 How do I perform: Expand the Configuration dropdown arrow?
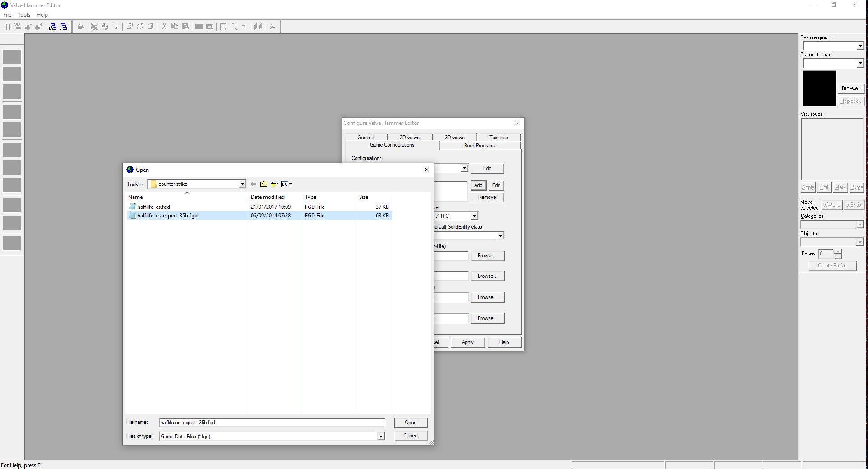tap(464, 168)
